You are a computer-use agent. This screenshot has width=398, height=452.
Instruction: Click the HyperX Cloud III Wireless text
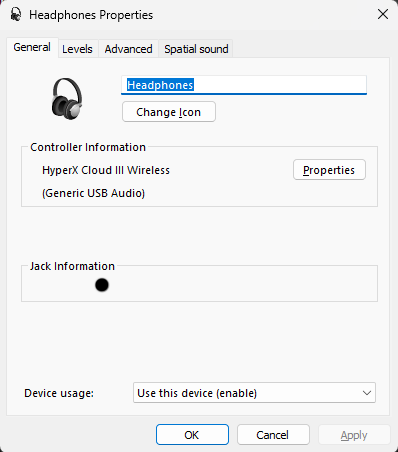click(106, 170)
